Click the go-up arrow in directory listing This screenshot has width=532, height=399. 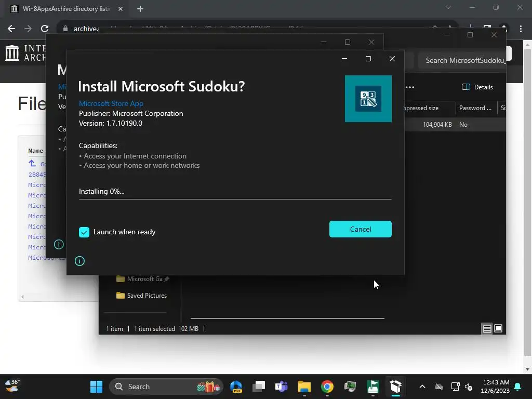pos(32,164)
